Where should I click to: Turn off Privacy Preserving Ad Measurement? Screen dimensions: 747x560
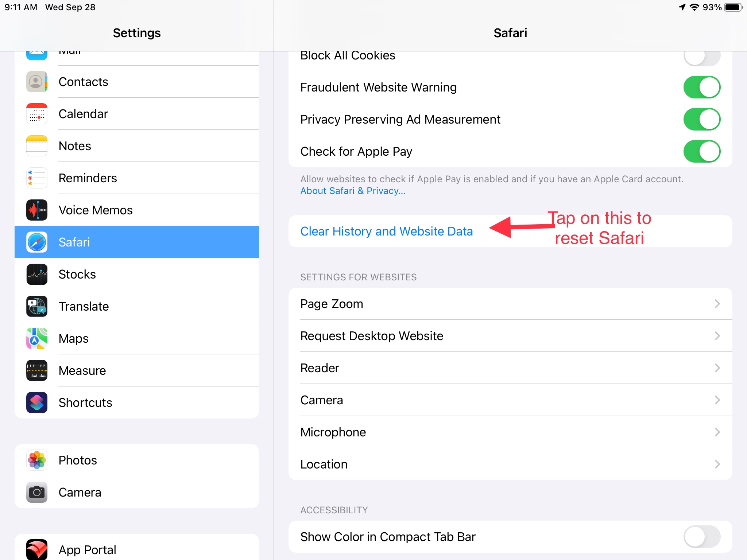(x=701, y=120)
